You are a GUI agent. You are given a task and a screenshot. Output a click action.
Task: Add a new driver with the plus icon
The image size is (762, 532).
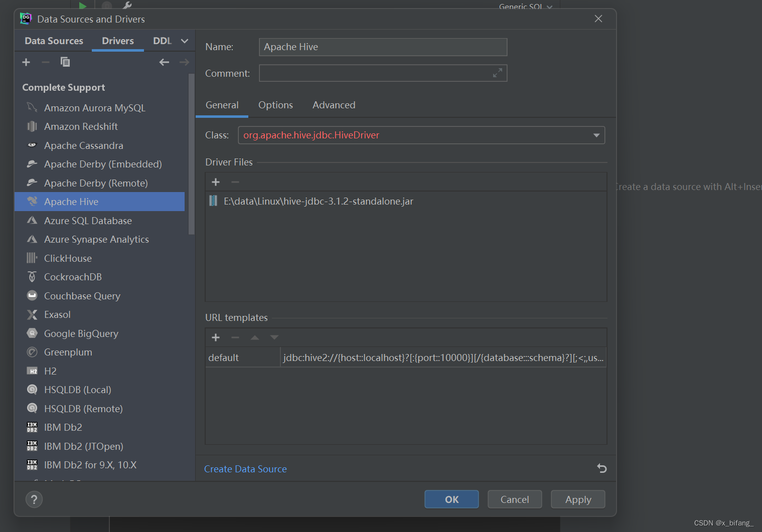click(x=26, y=62)
